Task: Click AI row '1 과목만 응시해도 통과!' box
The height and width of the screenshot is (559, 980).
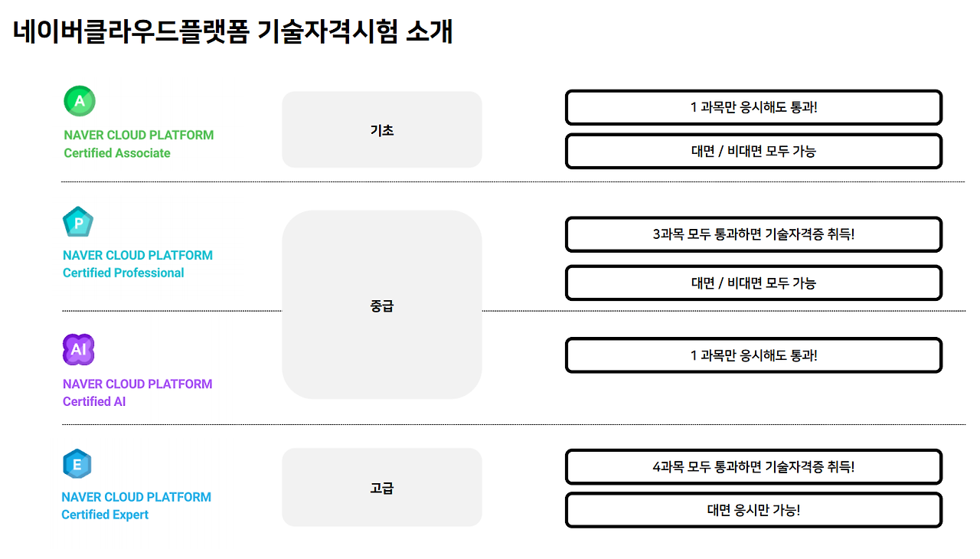Action: (x=753, y=355)
